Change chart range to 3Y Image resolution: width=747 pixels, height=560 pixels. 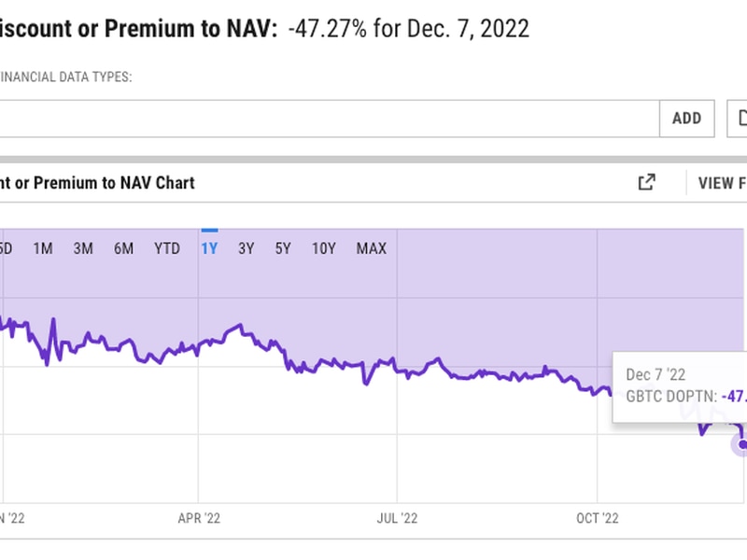coord(246,248)
